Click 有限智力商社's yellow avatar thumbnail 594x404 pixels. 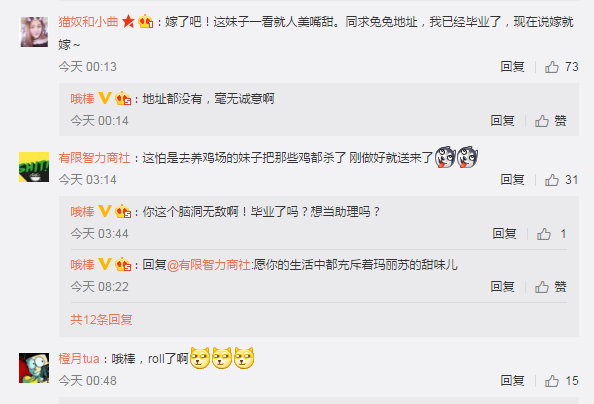click(34, 167)
